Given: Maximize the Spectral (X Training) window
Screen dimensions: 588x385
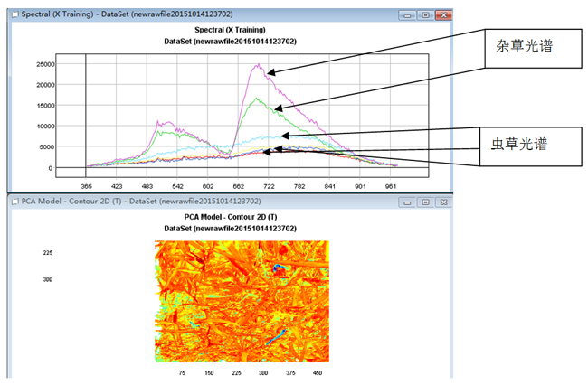Looking at the screenshot, I should [424, 16].
